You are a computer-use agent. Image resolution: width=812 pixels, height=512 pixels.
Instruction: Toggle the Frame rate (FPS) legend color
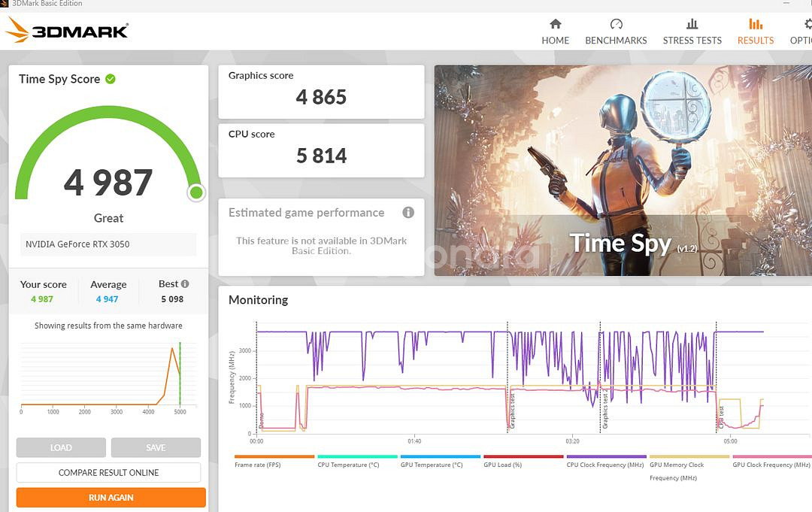point(274,456)
